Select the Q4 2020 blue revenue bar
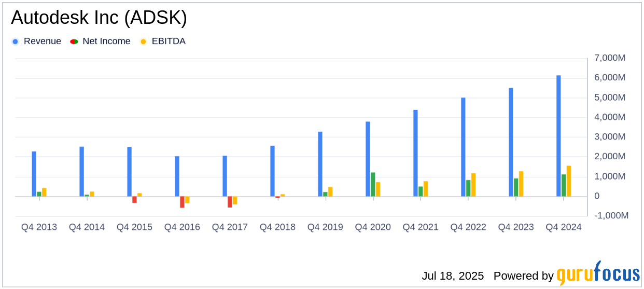644x289 pixels. (x=368, y=159)
